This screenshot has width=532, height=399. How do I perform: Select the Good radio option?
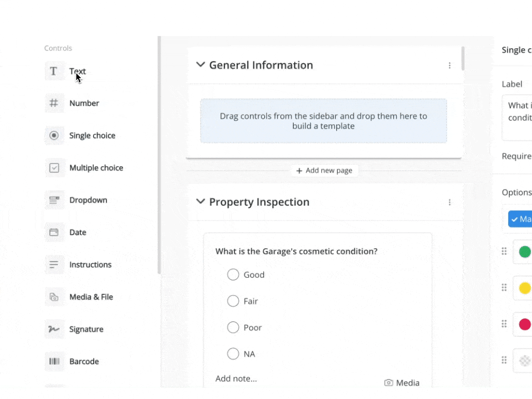[233, 275]
